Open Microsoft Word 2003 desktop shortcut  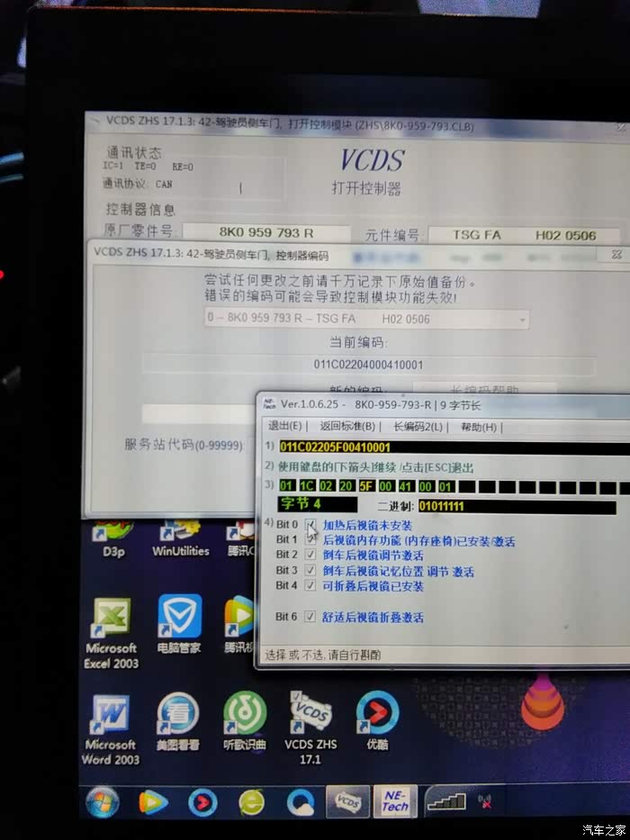[111, 730]
